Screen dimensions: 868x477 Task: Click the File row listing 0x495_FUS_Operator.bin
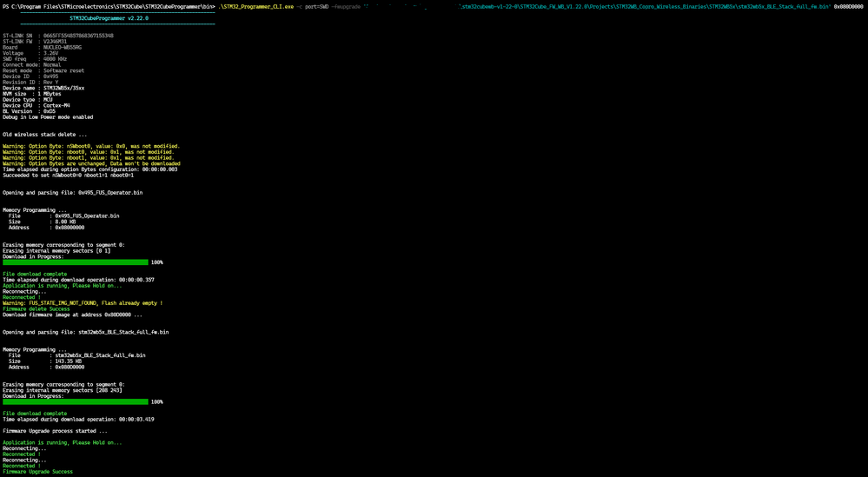pyautogui.click(x=63, y=215)
